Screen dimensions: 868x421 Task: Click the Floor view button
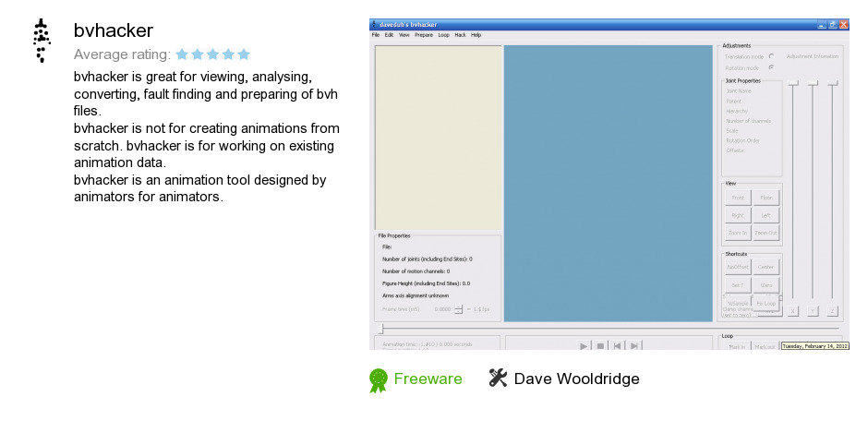[766, 198]
